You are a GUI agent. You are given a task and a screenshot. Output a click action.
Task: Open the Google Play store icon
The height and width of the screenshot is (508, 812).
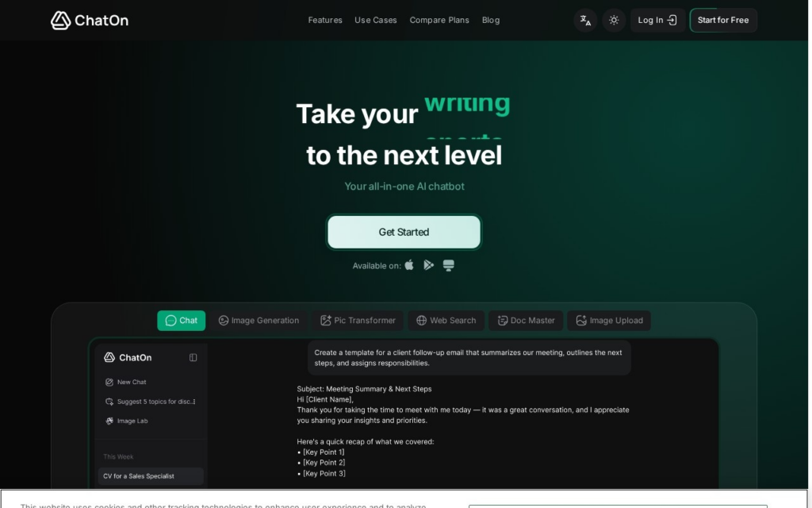(x=428, y=265)
